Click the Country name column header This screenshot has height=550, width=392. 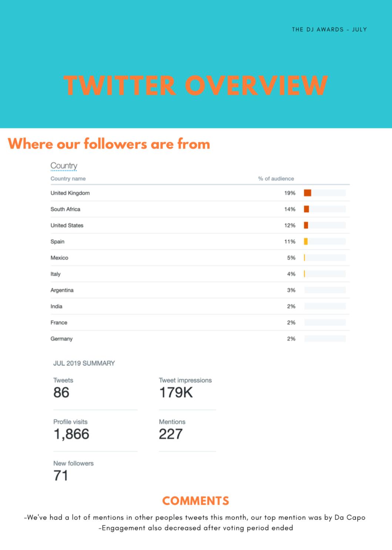(68, 179)
